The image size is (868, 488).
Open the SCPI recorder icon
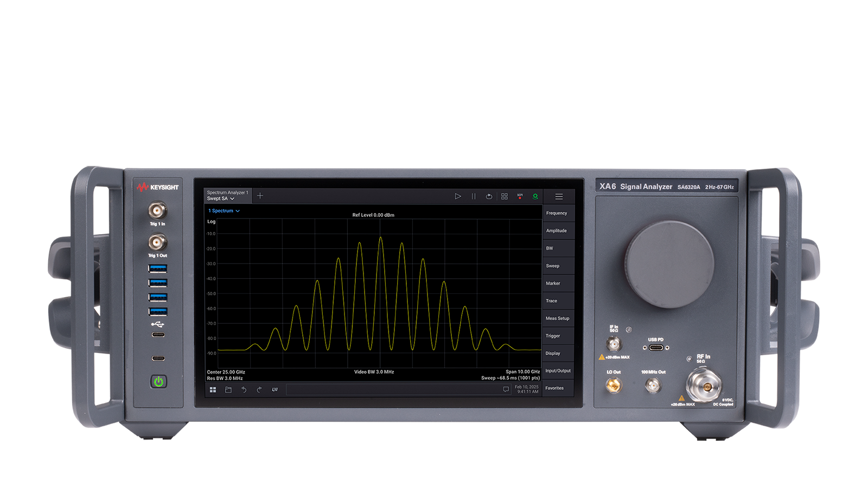pos(520,196)
